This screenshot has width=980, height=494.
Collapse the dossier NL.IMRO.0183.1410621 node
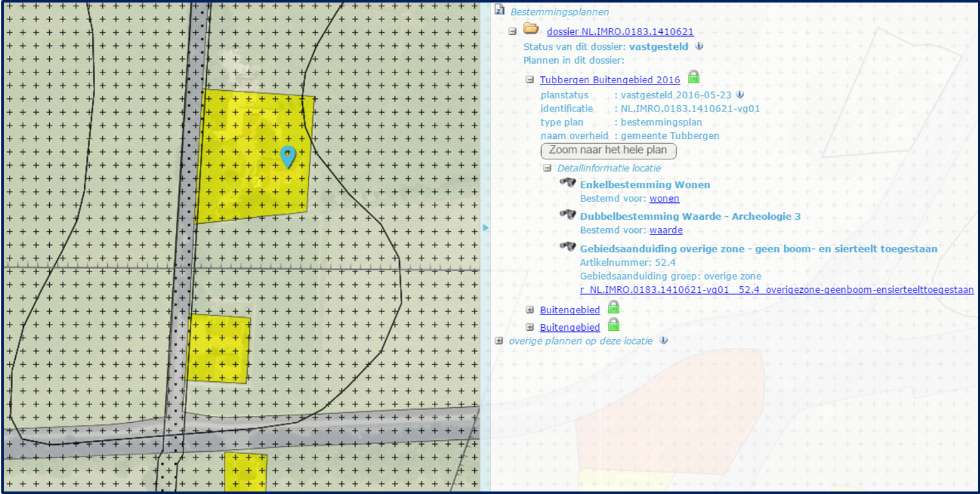(x=513, y=30)
